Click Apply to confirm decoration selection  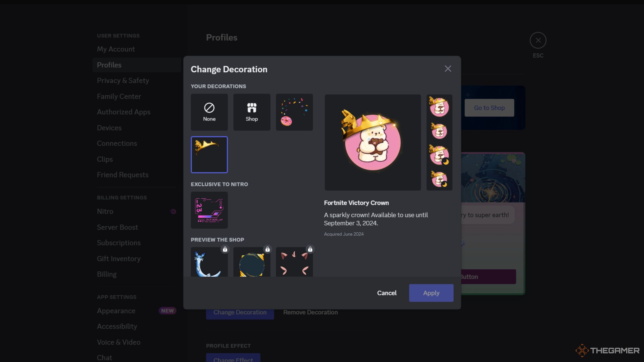click(x=431, y=293)
